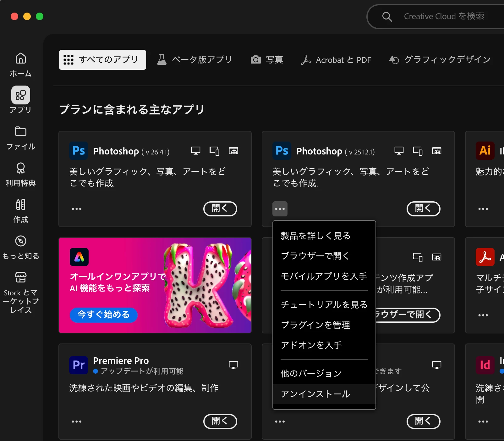The image size is (504, 441).
Task: Click the Premiere Pro app icon
Action: coord(79,365)
